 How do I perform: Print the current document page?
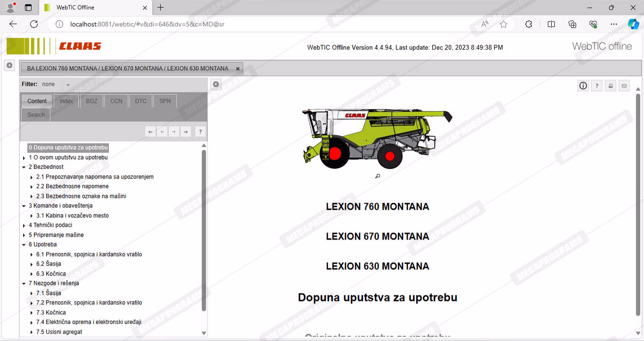611,85
